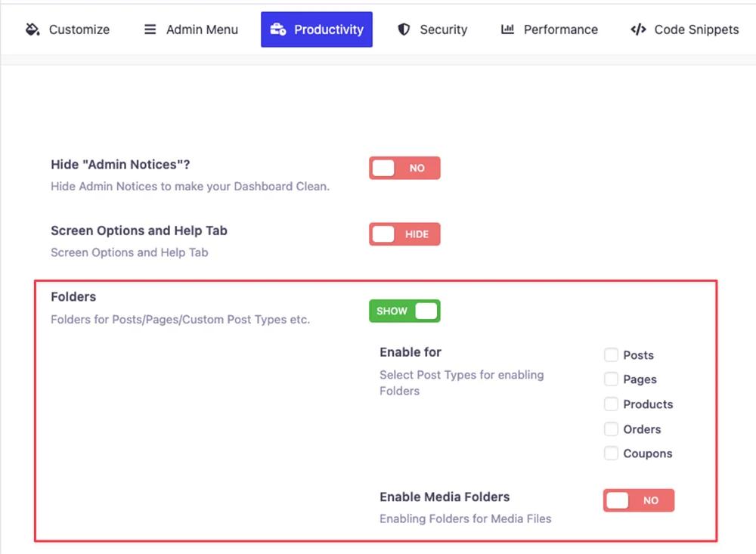This screenshot has width=756, height=554.
Task: Select the Productivity tab
Action: pyautogui.click(x=317, y=29)
